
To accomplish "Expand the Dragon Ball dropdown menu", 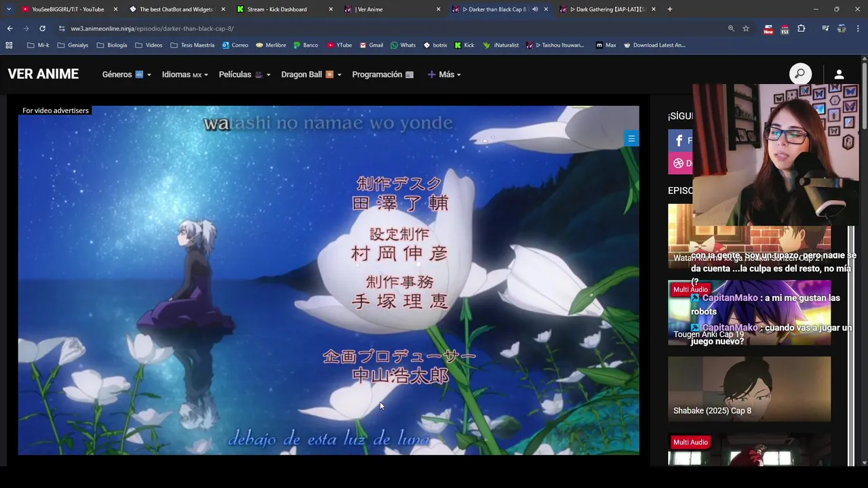I will point(311,75).
